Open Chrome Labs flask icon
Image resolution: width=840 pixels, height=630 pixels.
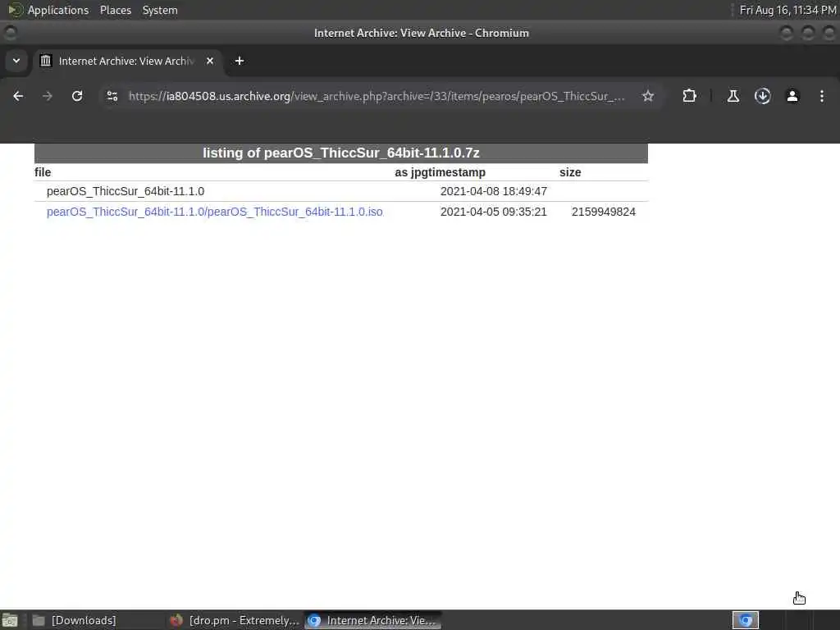[733, 96]
